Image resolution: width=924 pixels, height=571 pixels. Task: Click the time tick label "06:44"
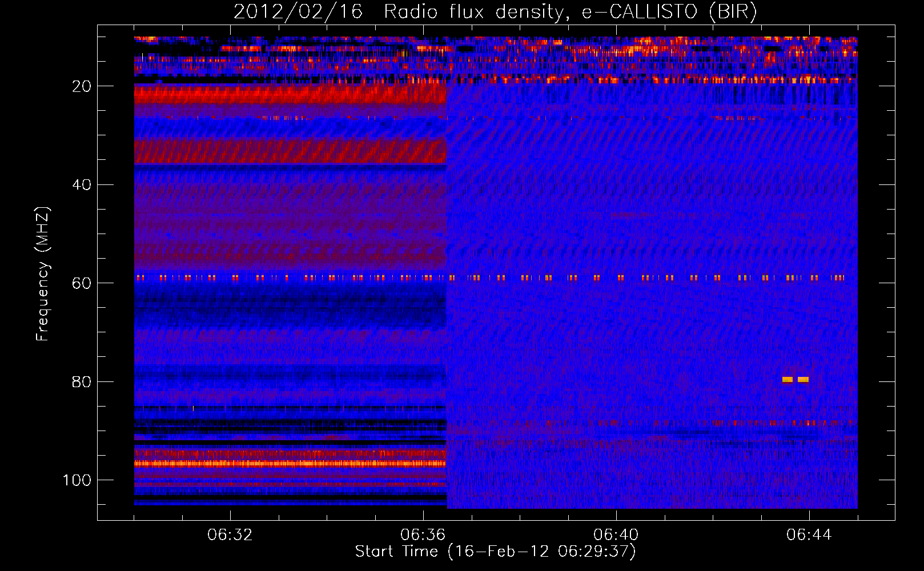pyautogui.click(x=809, y=535)
